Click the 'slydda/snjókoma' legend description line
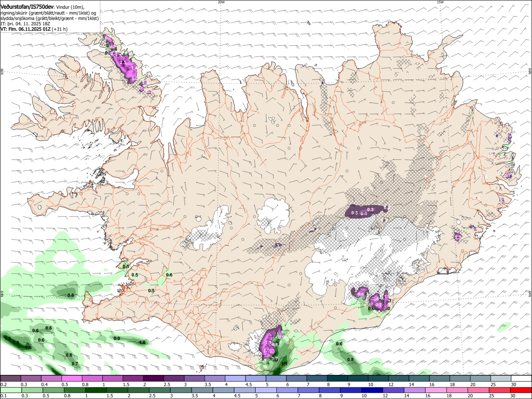532x399 pixels. click(x=49, y=18)
